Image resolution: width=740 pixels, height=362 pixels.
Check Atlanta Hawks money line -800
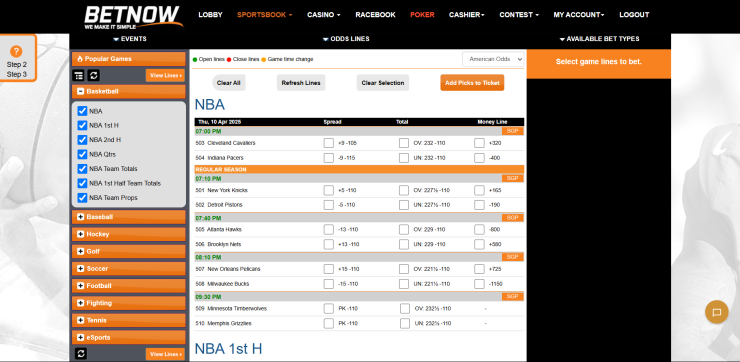click(479, 229)
